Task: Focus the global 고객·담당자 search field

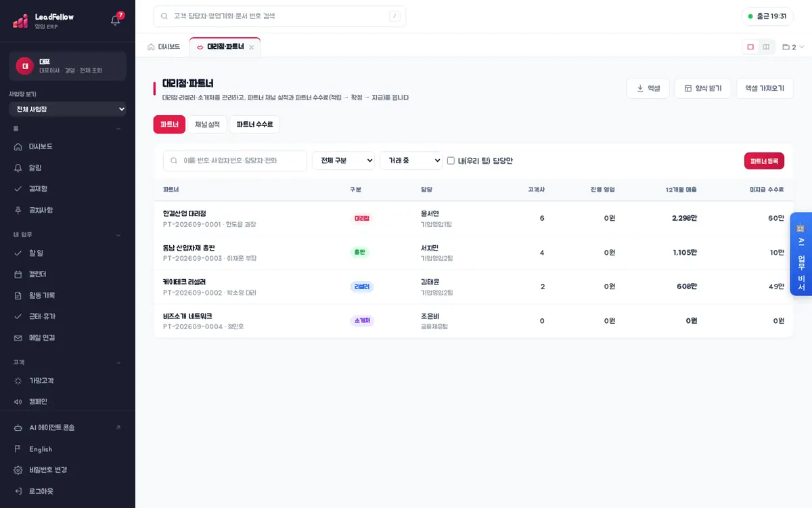Action: click(279, 16)
